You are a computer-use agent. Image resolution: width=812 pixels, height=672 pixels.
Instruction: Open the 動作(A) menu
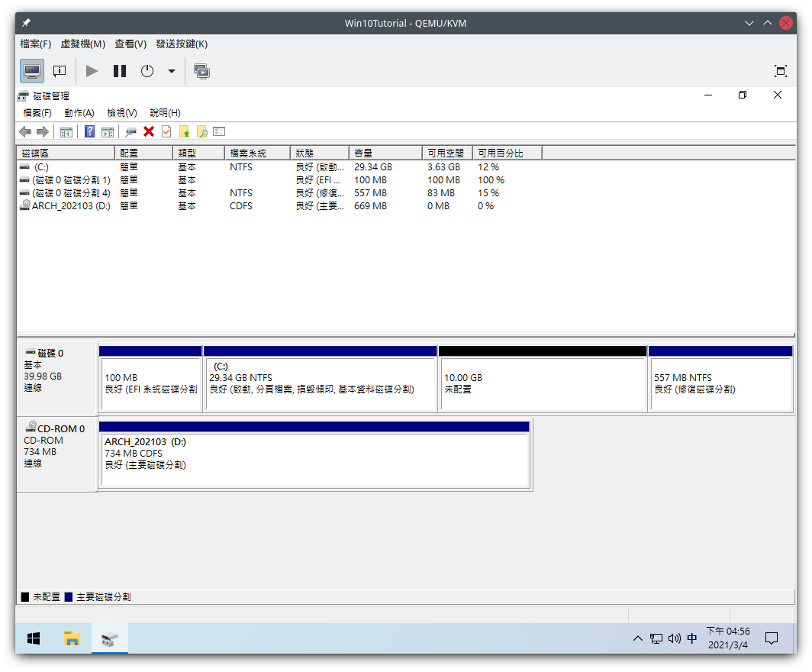coord(79,113)
